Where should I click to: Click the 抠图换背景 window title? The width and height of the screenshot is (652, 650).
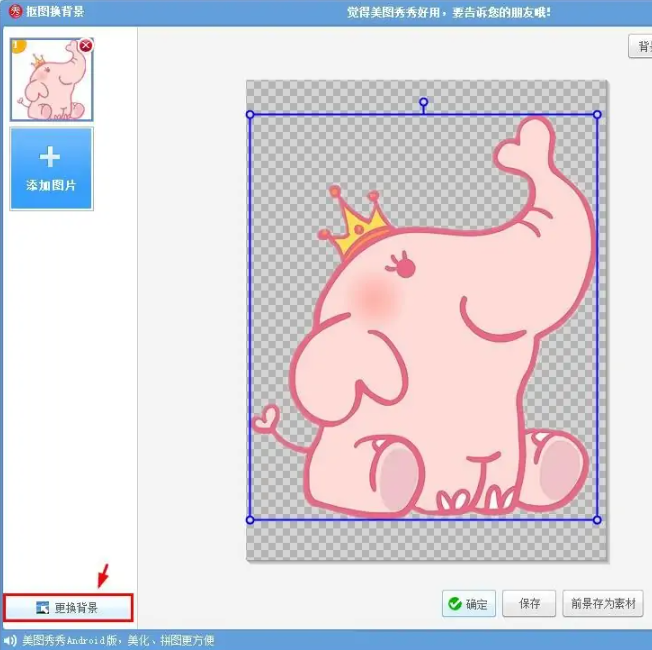pos(55,11)
